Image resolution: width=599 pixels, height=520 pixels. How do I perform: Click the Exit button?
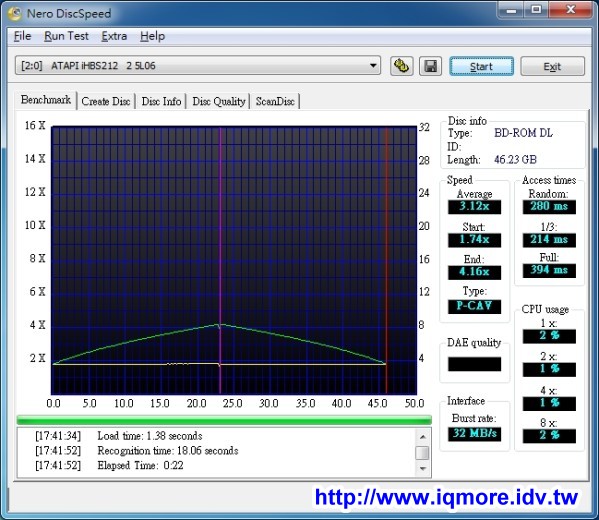pos(552,66)
